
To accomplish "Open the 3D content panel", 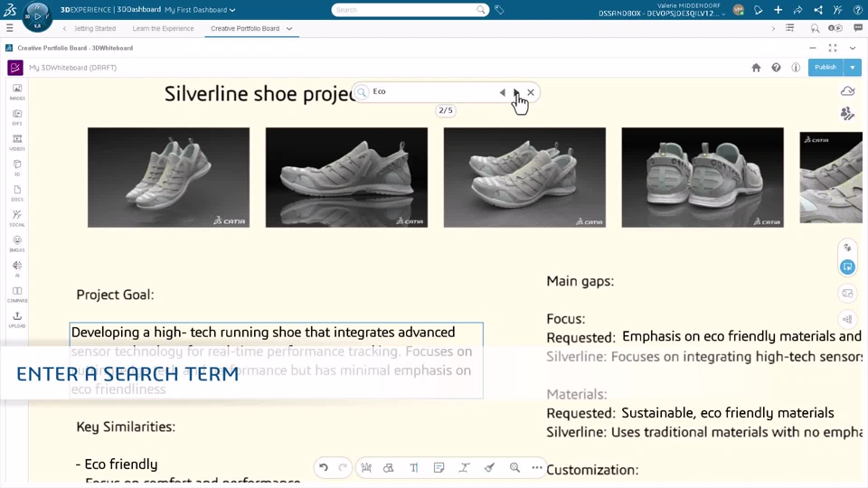I will [17, 168].
